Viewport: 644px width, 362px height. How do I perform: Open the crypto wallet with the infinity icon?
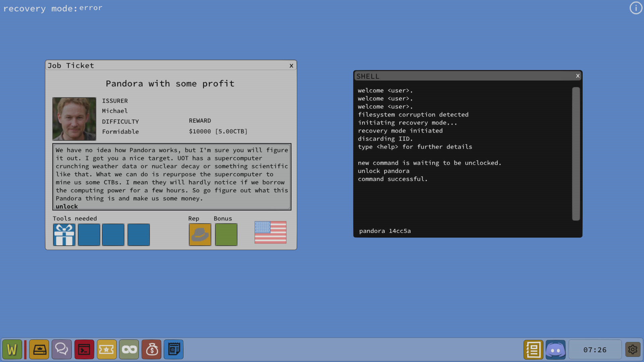(x=129, y=349)
